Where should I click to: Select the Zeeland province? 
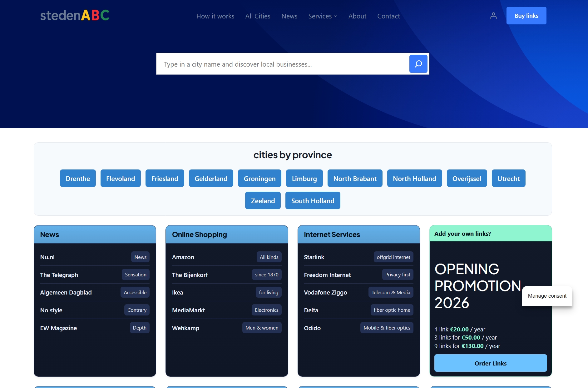click(x=263, y=200)
